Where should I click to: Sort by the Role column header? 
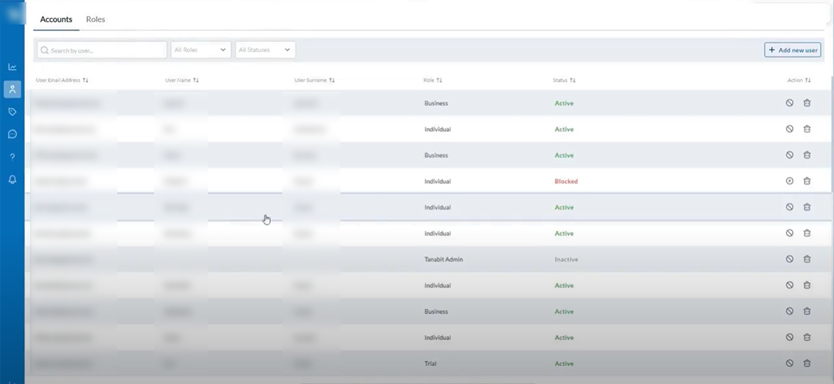click(432, 80)
